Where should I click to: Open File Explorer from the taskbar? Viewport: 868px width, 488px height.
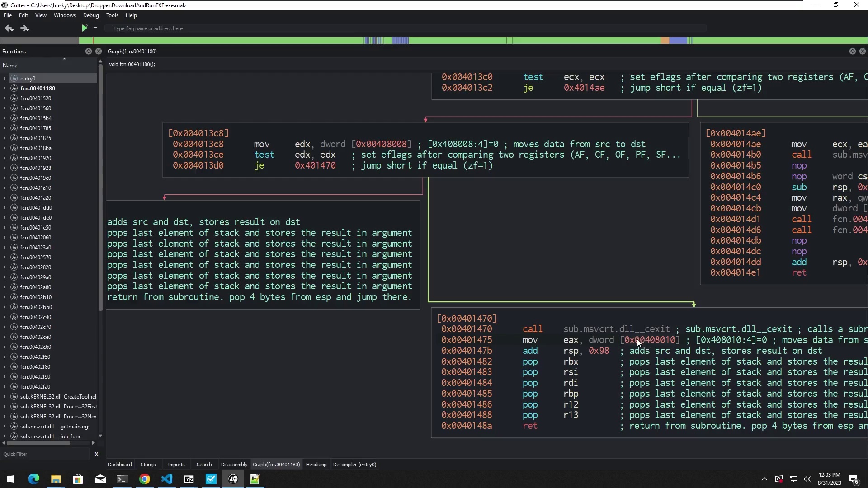[x=56, y=479]
